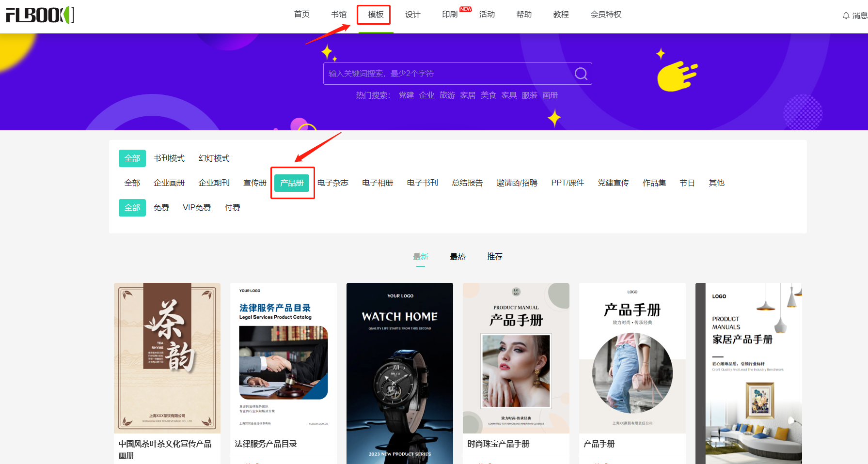Open the 模板 navigation menu
This screenshot has width=868, height=464.
tap(376, 15)
